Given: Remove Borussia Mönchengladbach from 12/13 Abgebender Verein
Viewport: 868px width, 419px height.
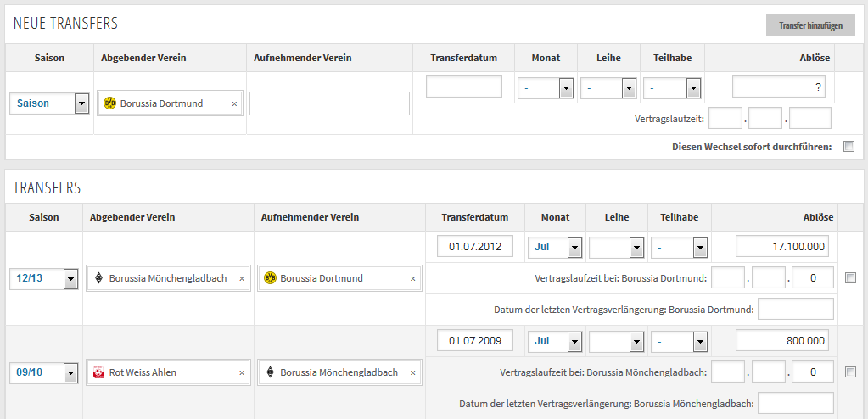Looking at the screenshot, I should click(x=241, y=278).
